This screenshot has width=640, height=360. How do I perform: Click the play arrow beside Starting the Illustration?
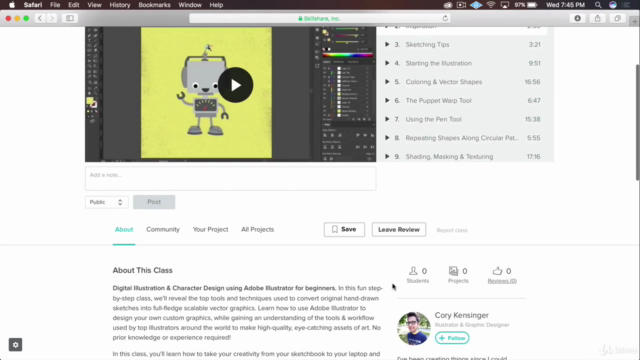pos(387,63)
